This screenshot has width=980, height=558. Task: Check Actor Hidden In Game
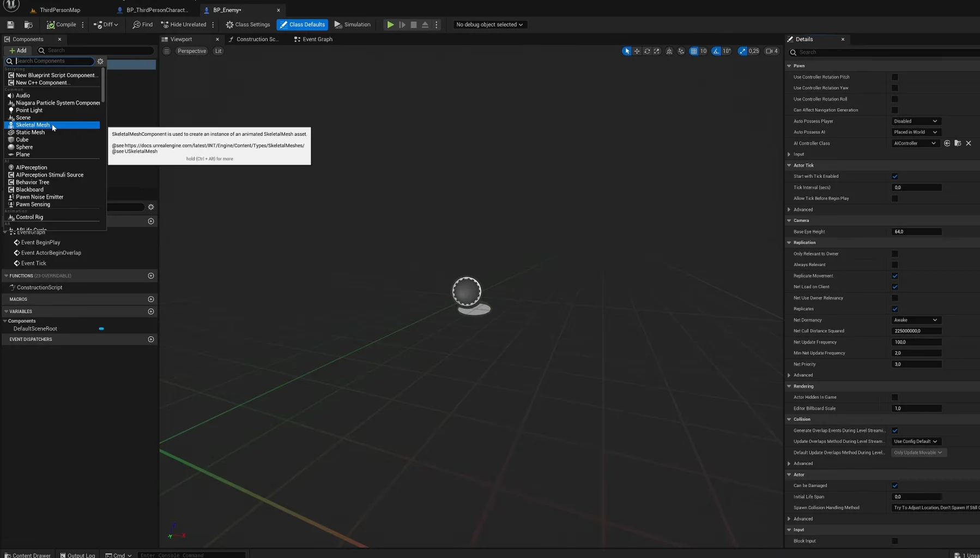click(894, 397)
